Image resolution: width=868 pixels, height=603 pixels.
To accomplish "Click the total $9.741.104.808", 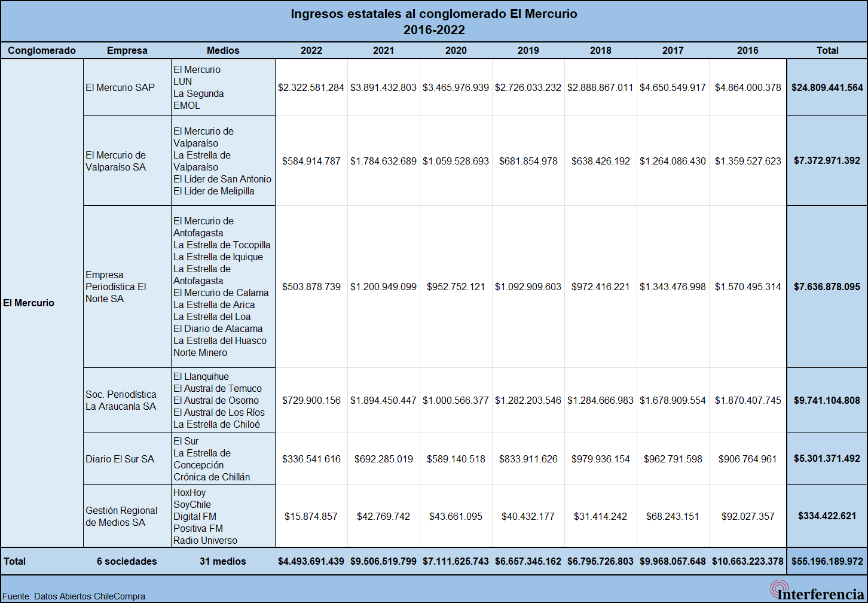I will coord(827,400).
